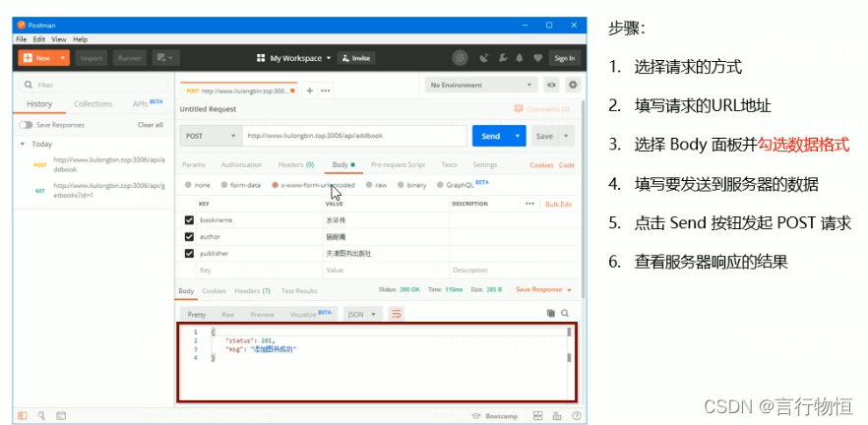Open help question-mark icon

(577, 415)
